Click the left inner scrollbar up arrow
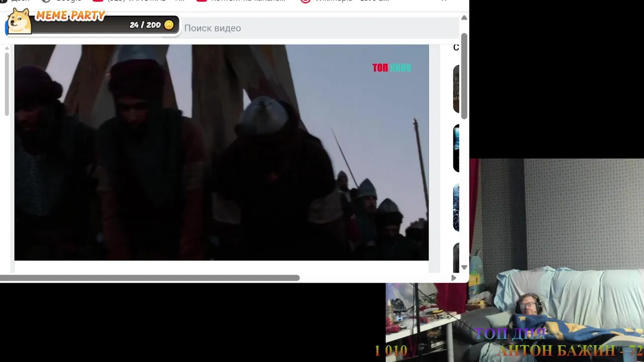Image resolution: width=644 pixels, height=362 pixels. coord(7,48)
